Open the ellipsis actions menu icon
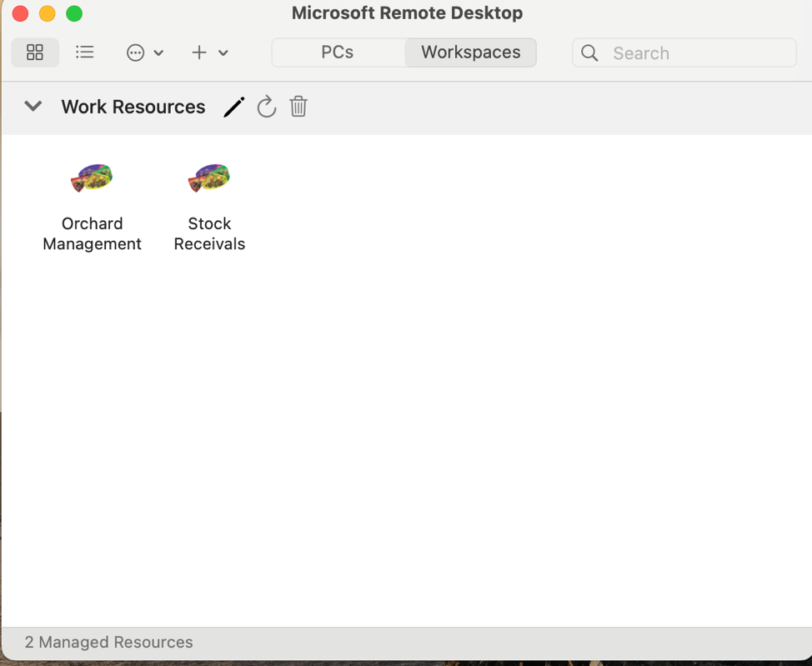The width and height of the screenshot is (812, 666). coord(135,53)
